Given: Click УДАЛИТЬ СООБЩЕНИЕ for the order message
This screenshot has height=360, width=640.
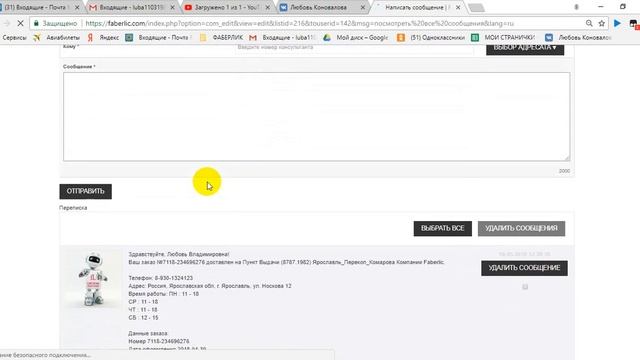Looking at the screenshot, I should pyautogui.click(x=524, y=268).
